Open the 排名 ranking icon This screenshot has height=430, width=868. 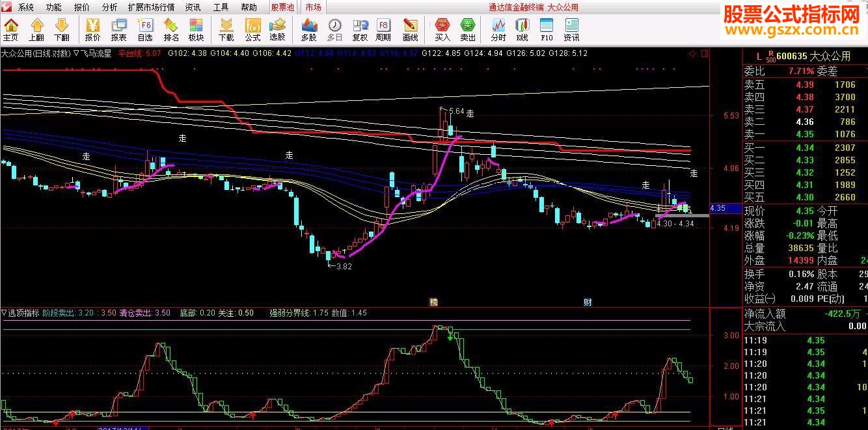tap(171, 30)
